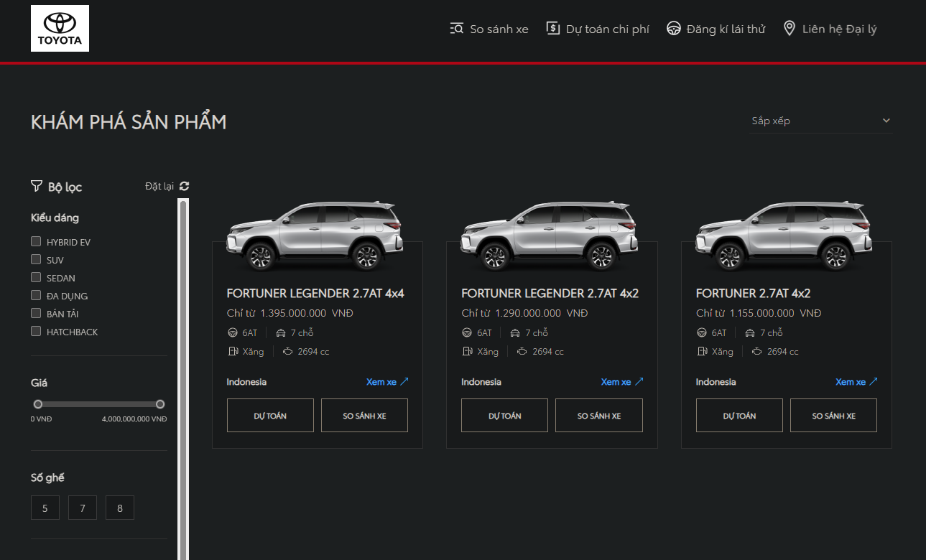926x560 pixels.
Task: Click the arrow icon beside Xem xe on Fortuner 2.7AT 4x2
Action: (x=874, y=381)
